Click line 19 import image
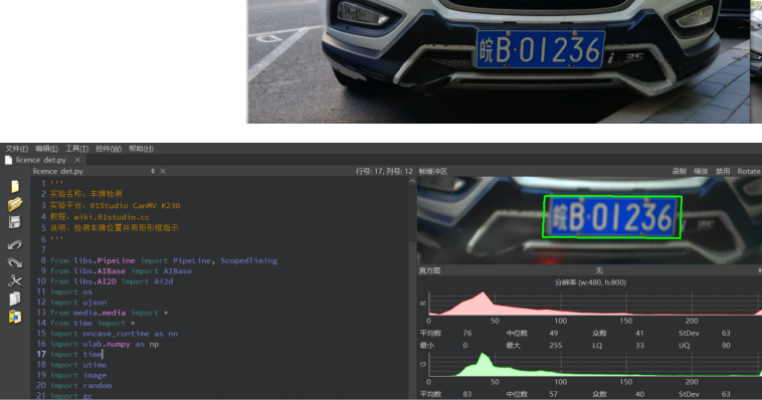This screenshot has width=762, height=400. (78, 375)
